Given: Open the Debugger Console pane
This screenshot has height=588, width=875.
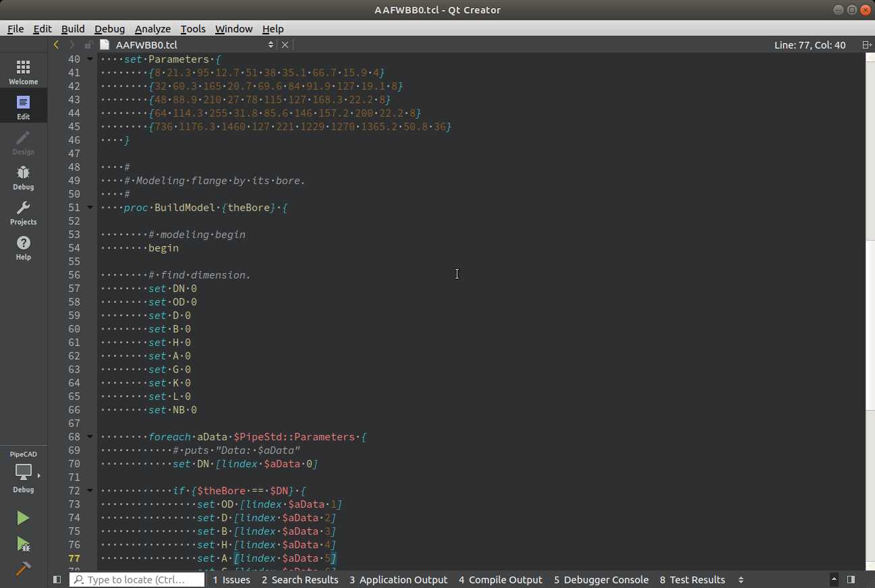Looking at the screenshot, I should pos(601,579).
